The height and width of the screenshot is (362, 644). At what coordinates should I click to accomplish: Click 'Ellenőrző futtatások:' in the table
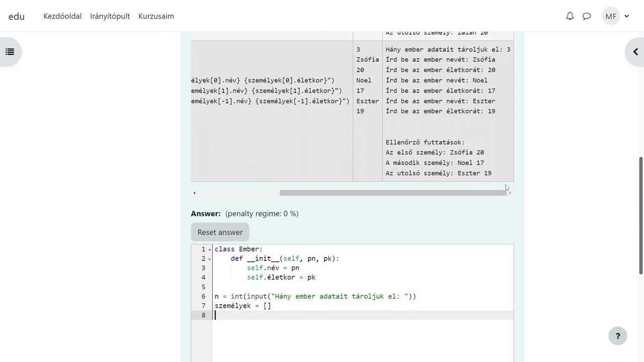pos(425,142)
